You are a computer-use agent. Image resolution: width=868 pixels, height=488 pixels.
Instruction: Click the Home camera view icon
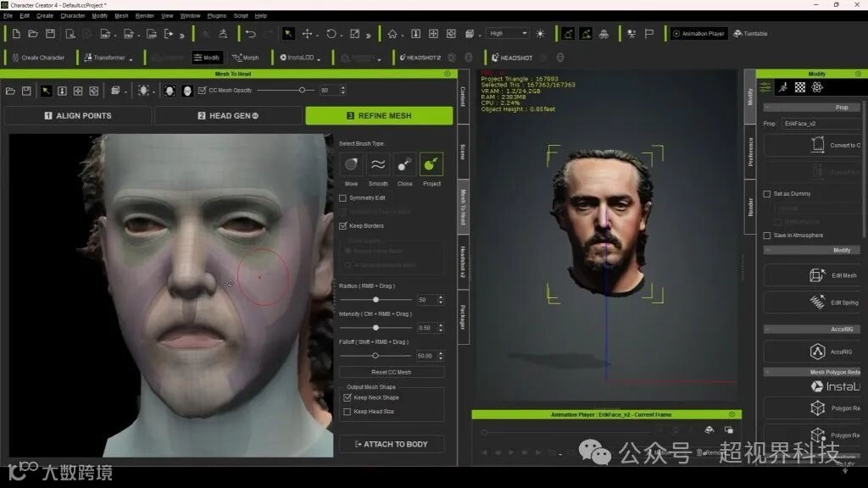[392, 34]
